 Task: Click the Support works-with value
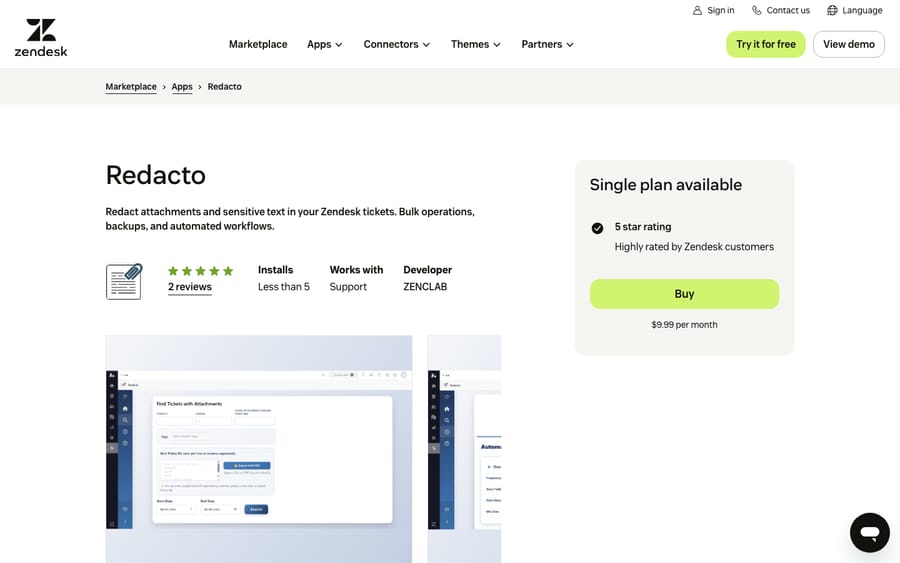(x=348, y=286)
